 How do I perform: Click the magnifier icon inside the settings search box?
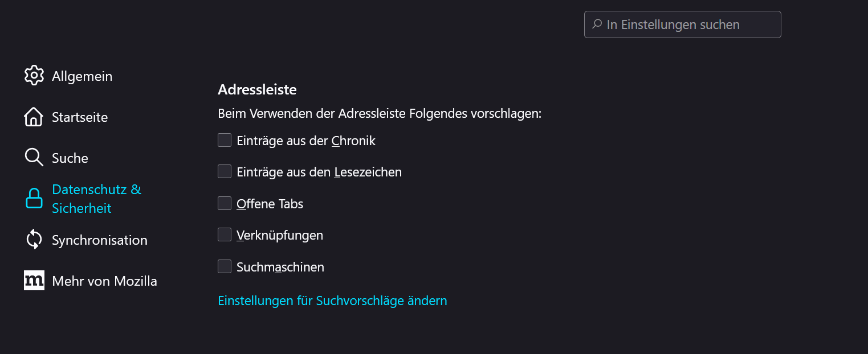coord(597,24)
